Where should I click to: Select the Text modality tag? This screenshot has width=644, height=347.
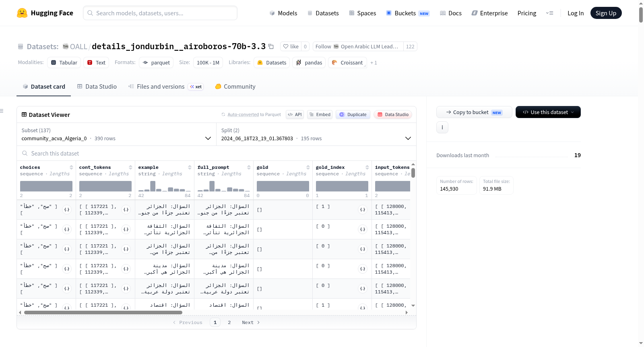click(96, 62)
